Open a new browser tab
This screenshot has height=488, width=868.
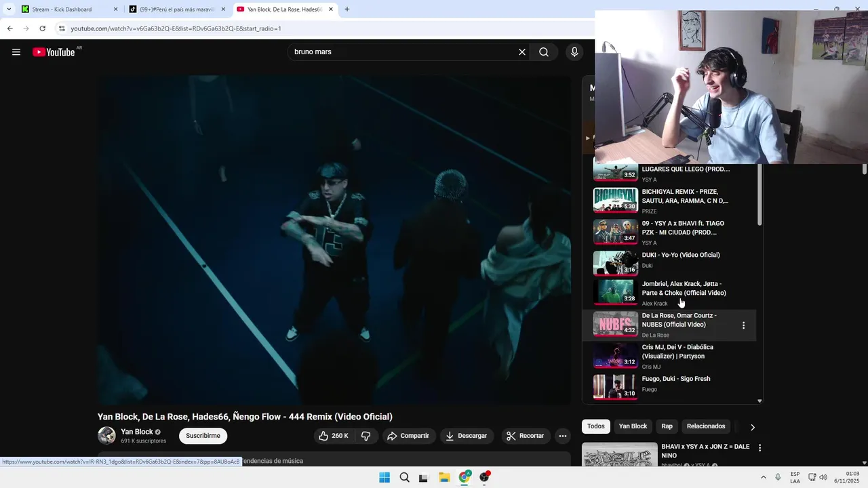[347, 9]
